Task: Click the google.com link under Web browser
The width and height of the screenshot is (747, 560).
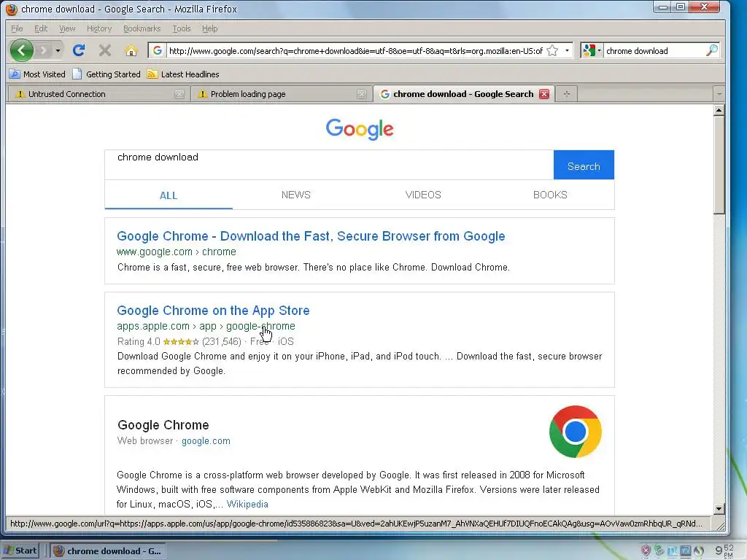Action: pos(206,441)
